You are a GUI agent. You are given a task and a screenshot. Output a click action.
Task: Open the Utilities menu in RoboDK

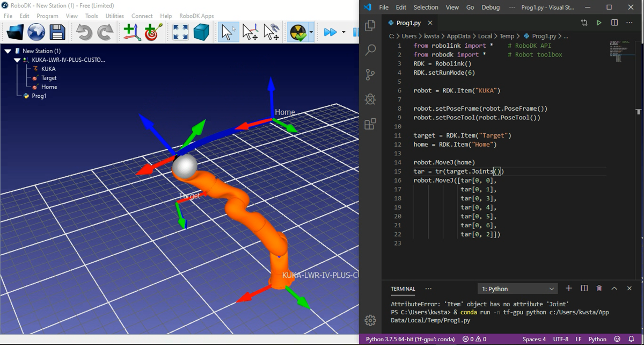[114, 16]
